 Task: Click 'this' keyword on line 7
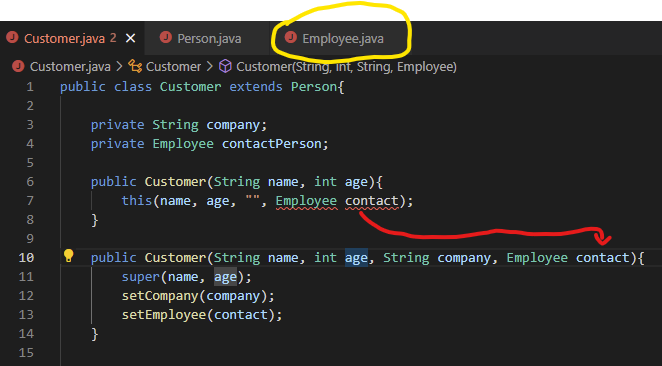(137, 201)
